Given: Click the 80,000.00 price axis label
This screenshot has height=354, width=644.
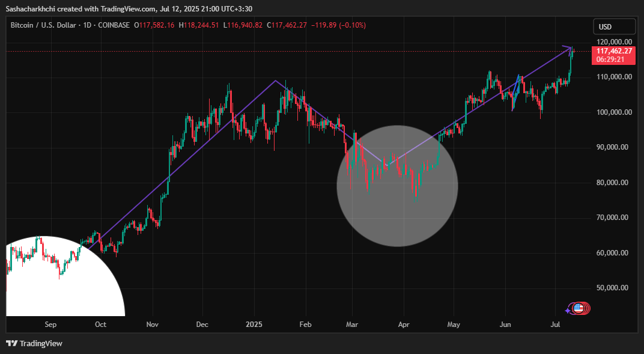Looking at the screenshot, I should [612, 182].
